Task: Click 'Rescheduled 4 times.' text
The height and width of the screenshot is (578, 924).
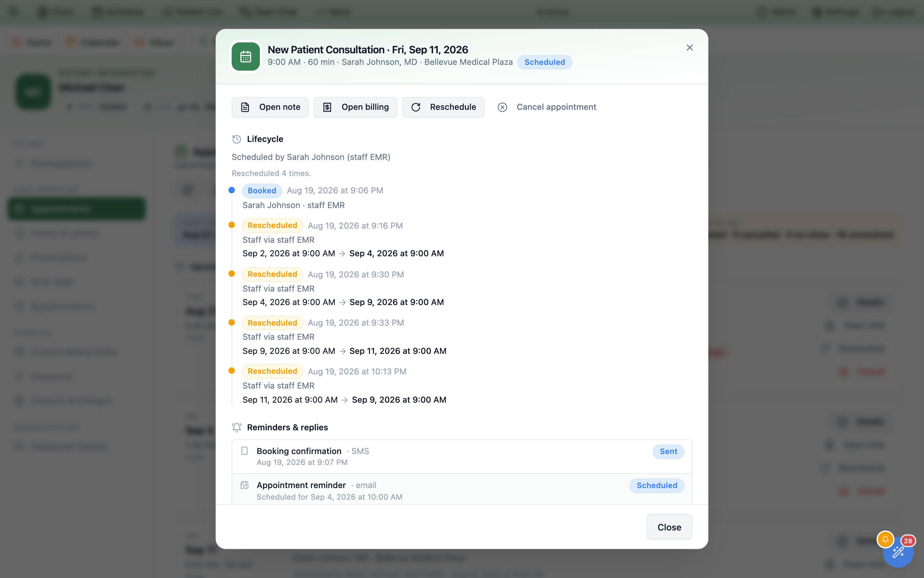Action: coord(271,173)
